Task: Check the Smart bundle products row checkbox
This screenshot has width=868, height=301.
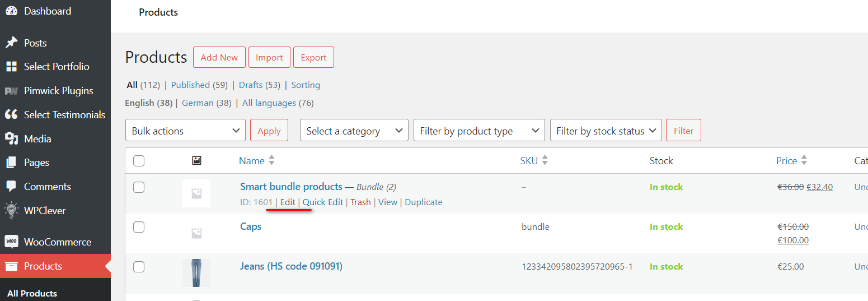Action: (139, 187)
